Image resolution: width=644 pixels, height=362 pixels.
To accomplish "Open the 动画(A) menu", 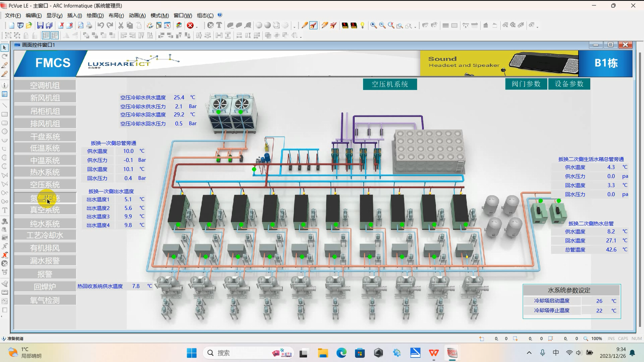I will [137, 15].
